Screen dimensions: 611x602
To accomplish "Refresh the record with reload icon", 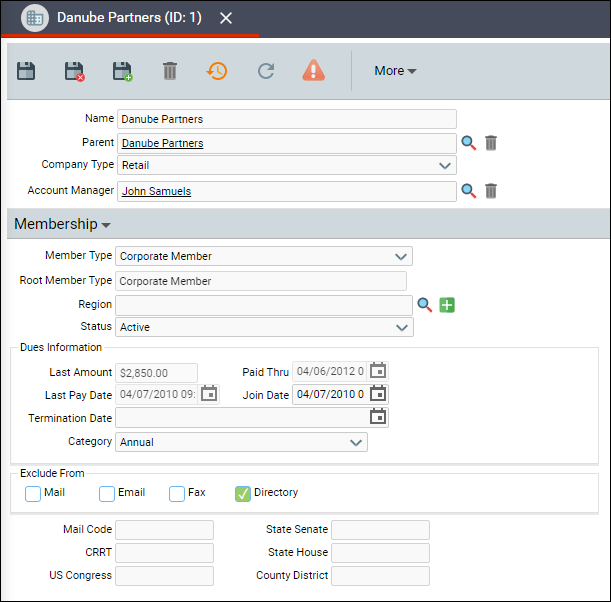I will 266,71.
